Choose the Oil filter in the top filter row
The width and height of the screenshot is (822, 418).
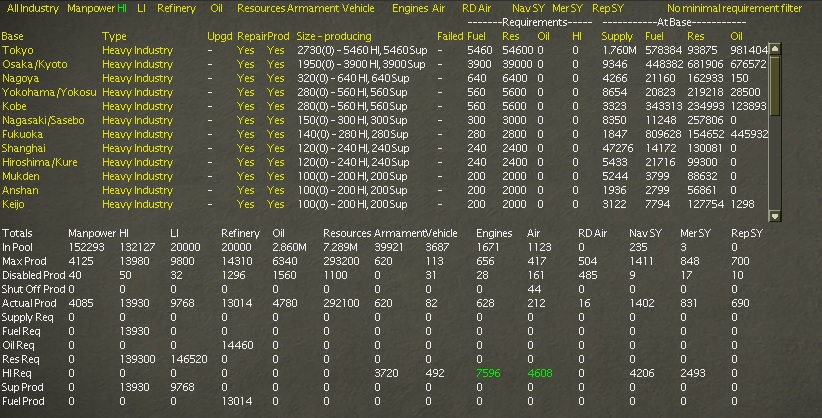(x=216, y=8)
